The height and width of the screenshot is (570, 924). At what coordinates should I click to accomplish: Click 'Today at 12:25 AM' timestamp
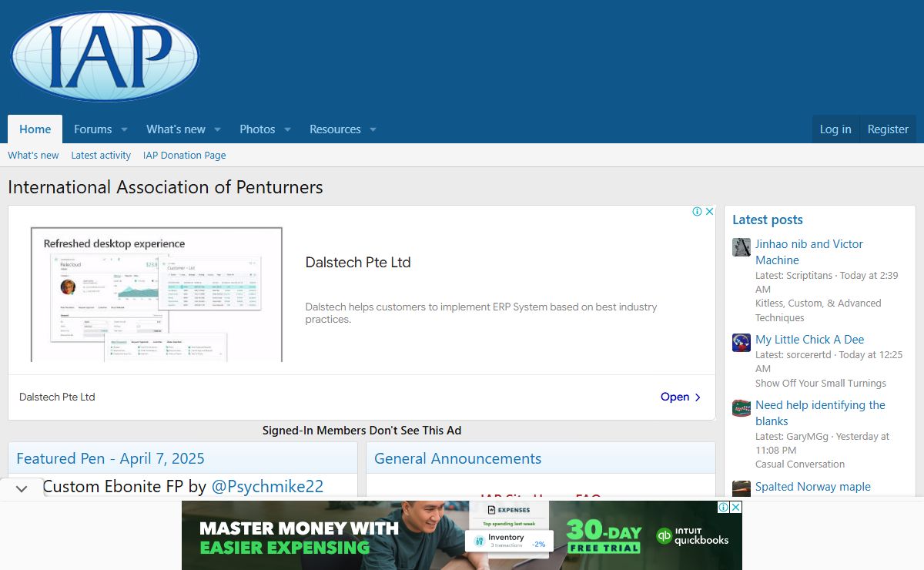pos(829,361)
